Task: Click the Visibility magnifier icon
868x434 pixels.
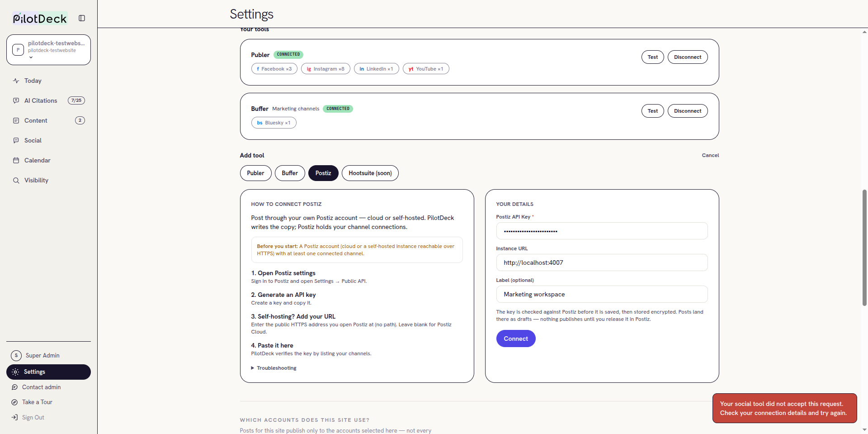Action: [x=16, y=180]
